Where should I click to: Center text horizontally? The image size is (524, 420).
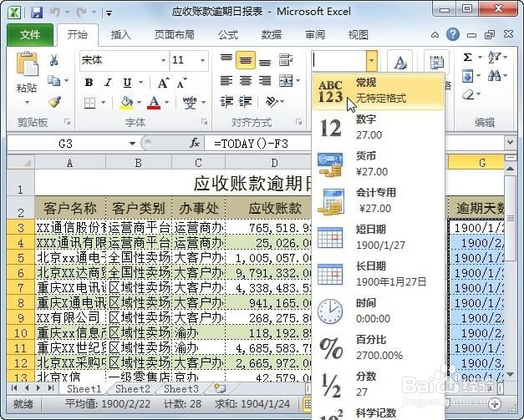coord(246,80)
